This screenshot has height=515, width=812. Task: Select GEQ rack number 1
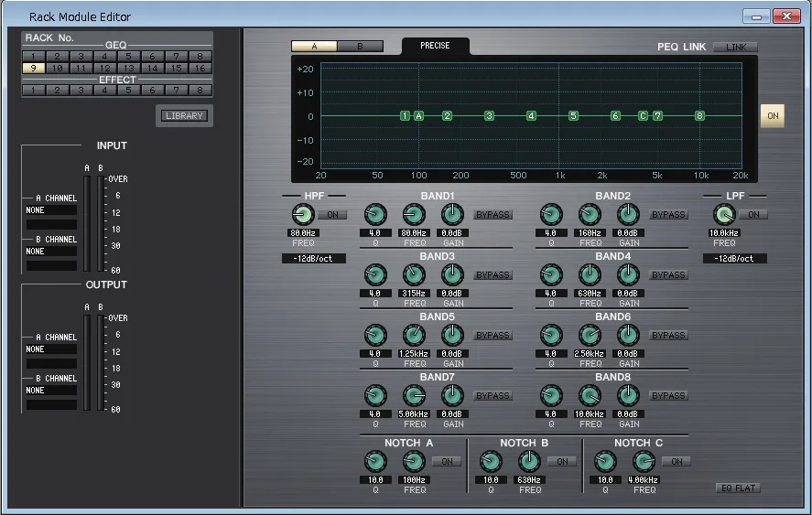pyautogui.click(x=33, y=56)
